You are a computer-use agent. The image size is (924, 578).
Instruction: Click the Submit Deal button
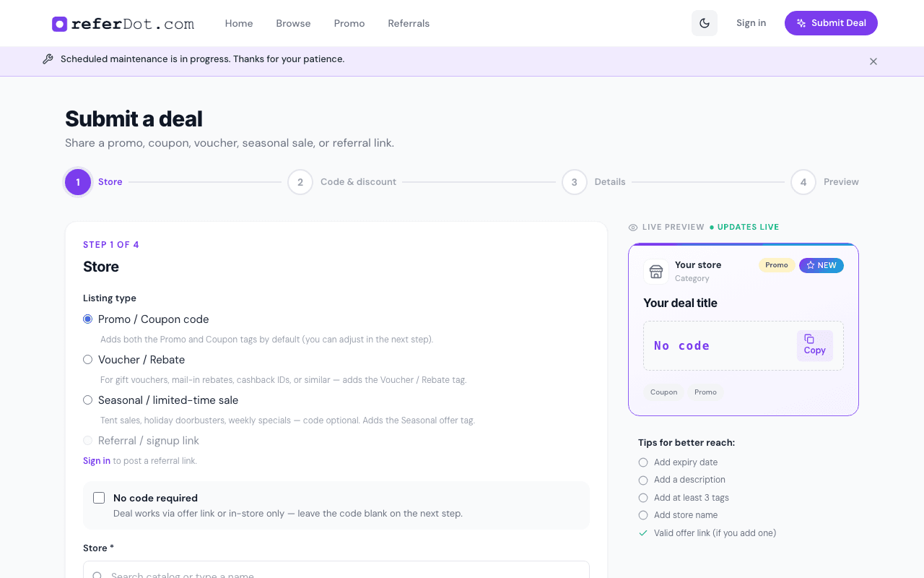tap(831, 23)
